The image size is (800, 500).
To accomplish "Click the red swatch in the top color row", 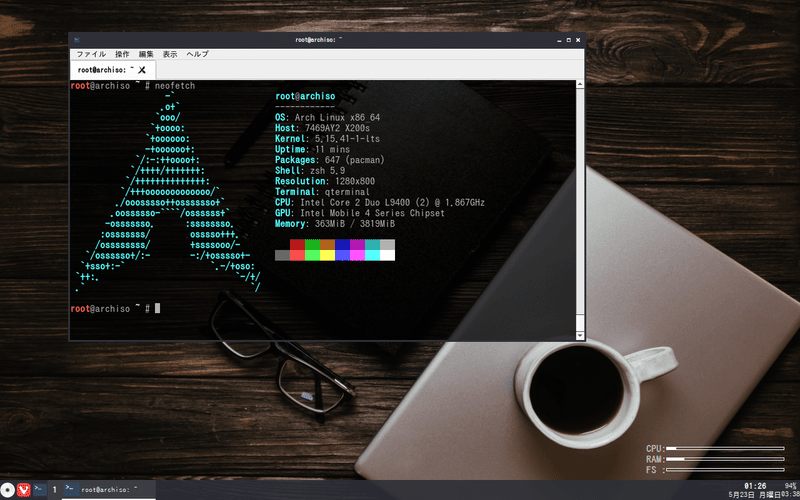I will coord(297,244).
